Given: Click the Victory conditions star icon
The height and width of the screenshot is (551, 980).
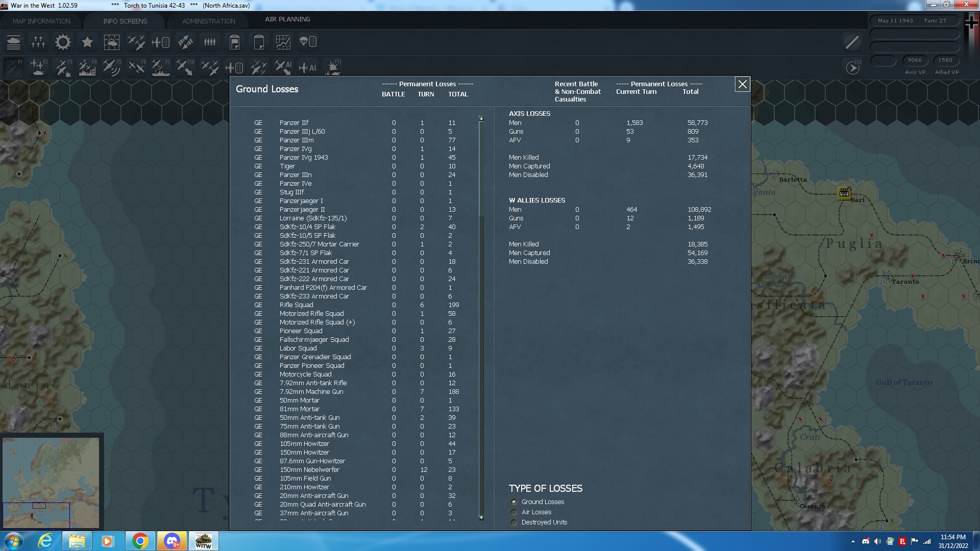Looking at the screenshot, I should tap(87, 42).
